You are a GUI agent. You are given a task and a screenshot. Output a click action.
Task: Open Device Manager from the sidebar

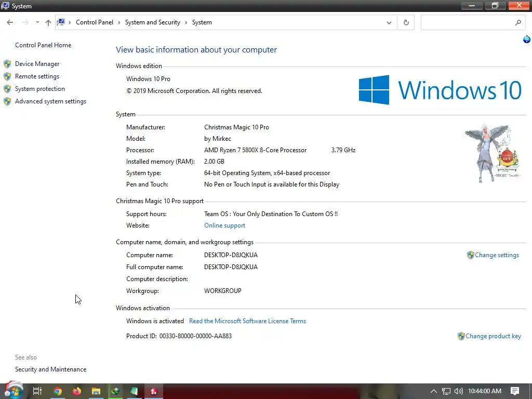(x=37, y=64)
